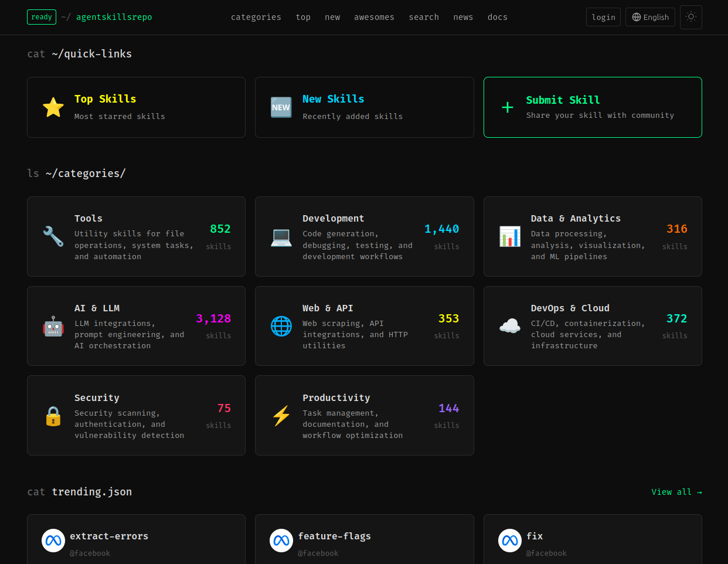Open the AI & LLM category title
This screenshot has width=728, height=564.
[97, 308]
